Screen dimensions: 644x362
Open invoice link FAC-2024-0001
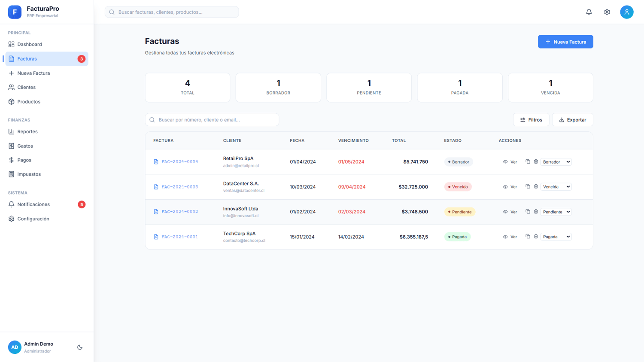click(180, 237)
